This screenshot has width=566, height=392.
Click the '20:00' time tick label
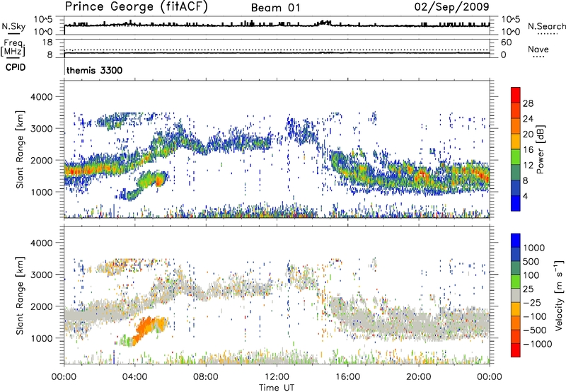pos(419,377)
